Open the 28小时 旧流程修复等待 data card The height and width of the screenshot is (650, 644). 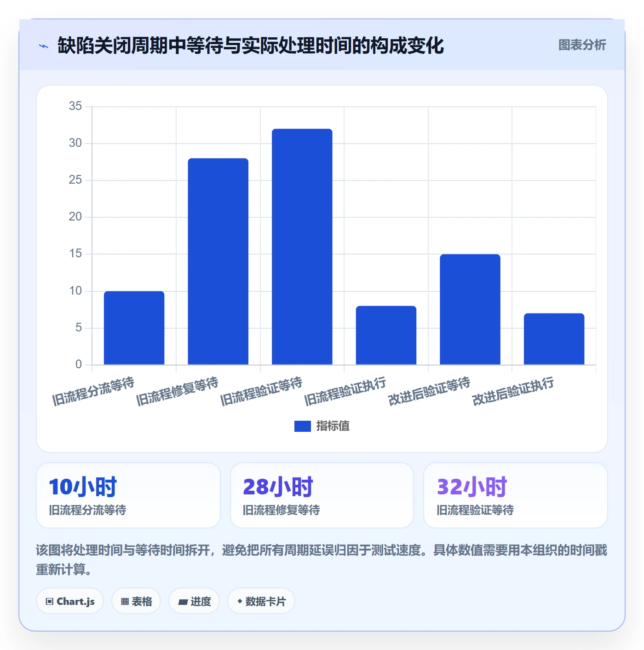(x=322, y=495)
